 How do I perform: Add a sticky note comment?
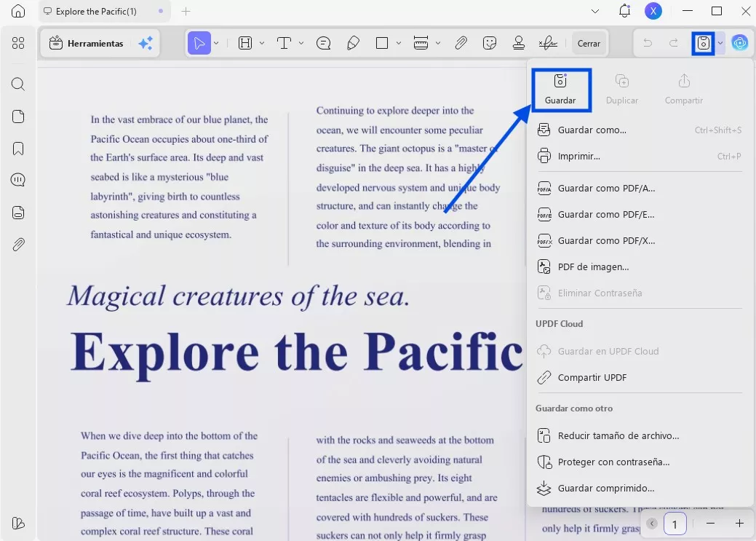pyautogui.click(x=323, y=44)
